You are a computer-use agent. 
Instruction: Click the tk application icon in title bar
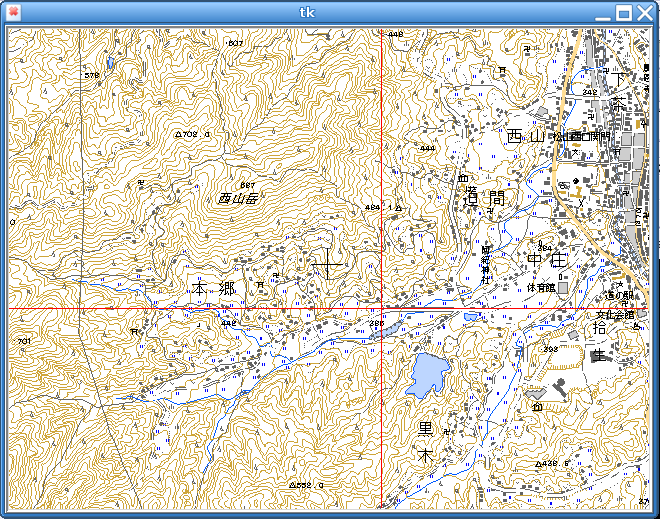13,12
